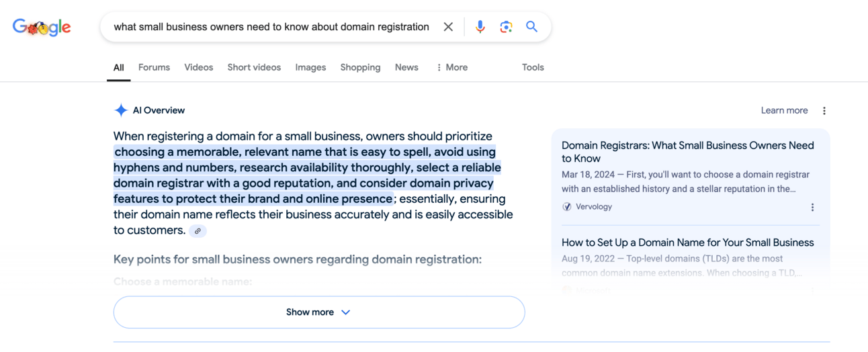Click the Google logo
Screen dimensions: 868x352
(x=42, y=27)
